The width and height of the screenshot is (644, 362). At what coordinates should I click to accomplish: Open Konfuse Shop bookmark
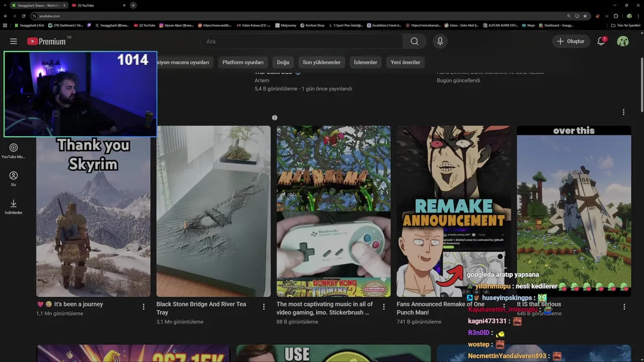click(312, 25)
